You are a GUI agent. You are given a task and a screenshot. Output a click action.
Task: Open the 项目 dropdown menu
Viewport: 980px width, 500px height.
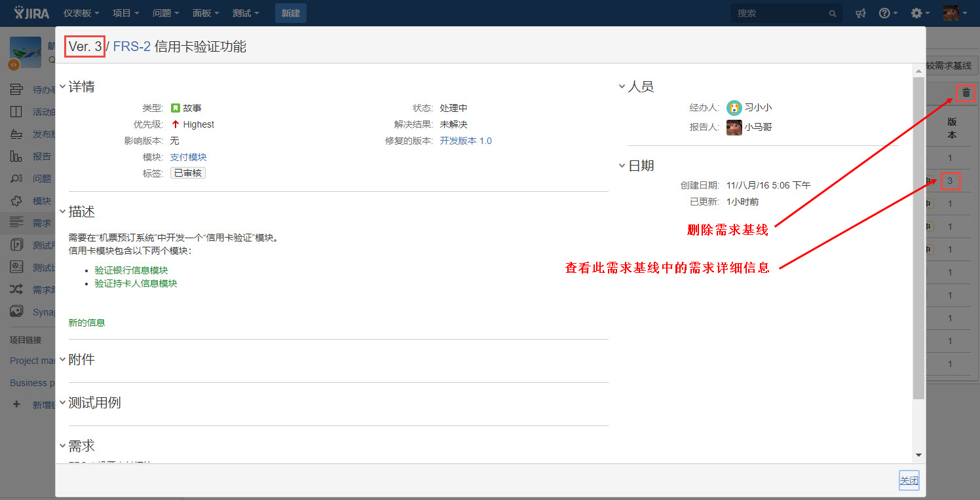(x=125, y=13)
